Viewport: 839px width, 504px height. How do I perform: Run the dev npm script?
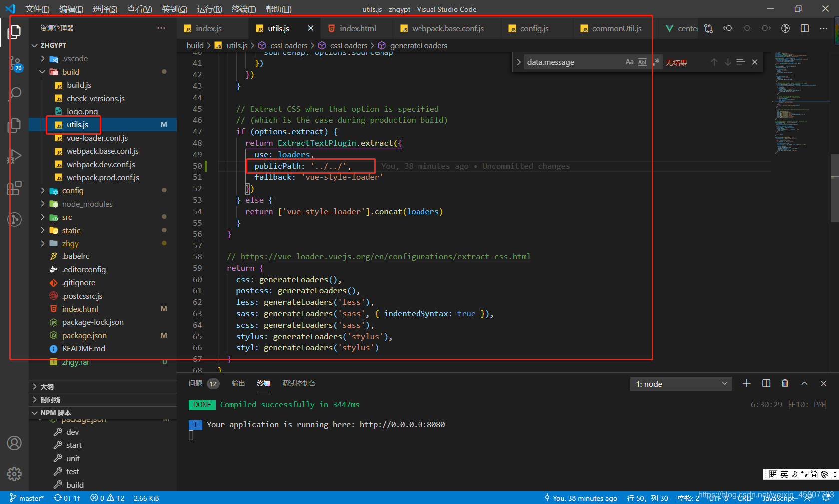point(73,432)
